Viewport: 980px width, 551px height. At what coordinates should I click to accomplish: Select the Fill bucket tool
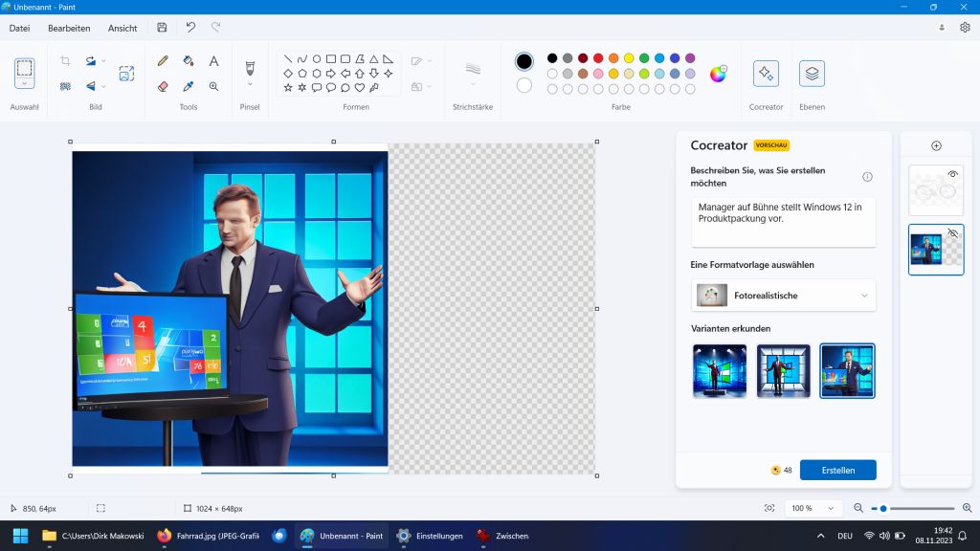189,61
